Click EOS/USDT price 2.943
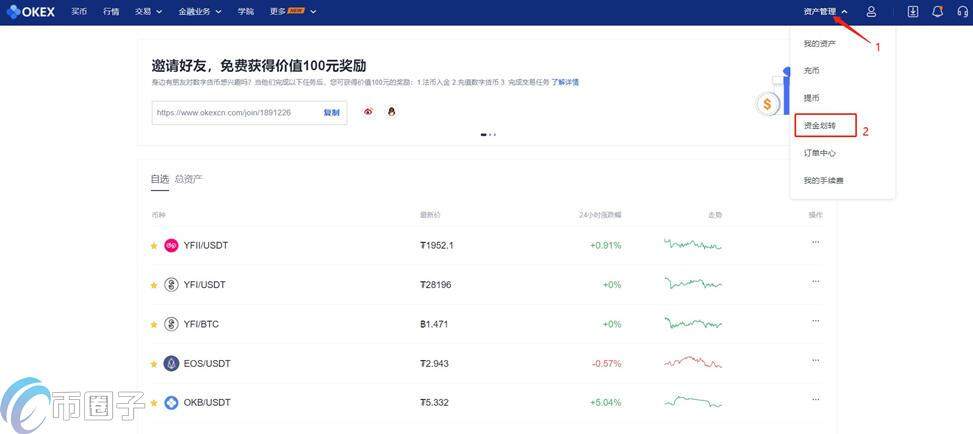Screen dimensions: 973x434 [x=434, y=363]
